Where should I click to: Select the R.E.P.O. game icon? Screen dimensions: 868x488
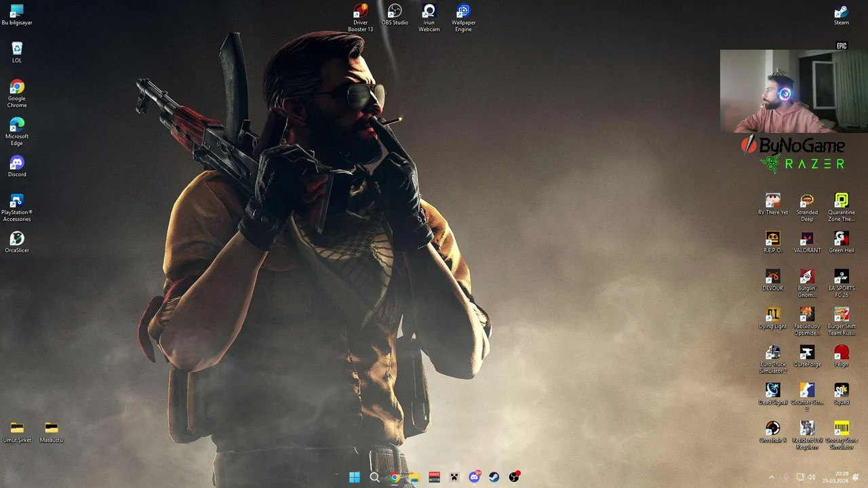coord(772,242)
